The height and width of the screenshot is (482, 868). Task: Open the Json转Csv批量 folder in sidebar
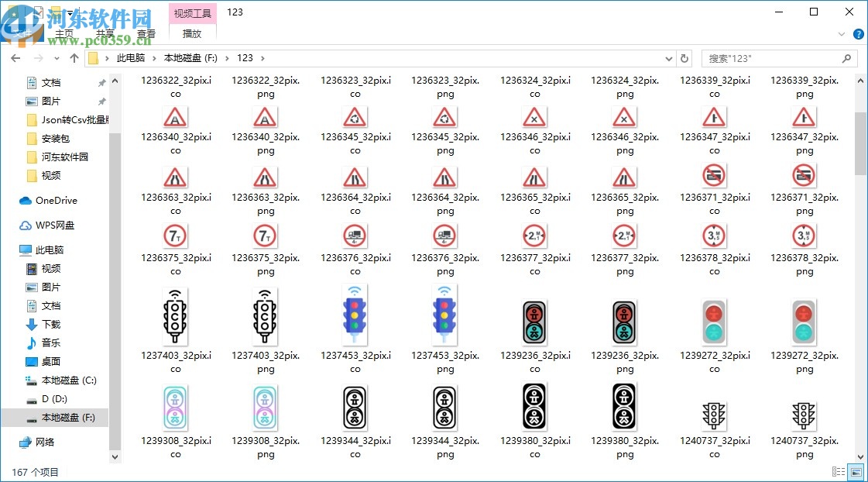pos(67,119)
